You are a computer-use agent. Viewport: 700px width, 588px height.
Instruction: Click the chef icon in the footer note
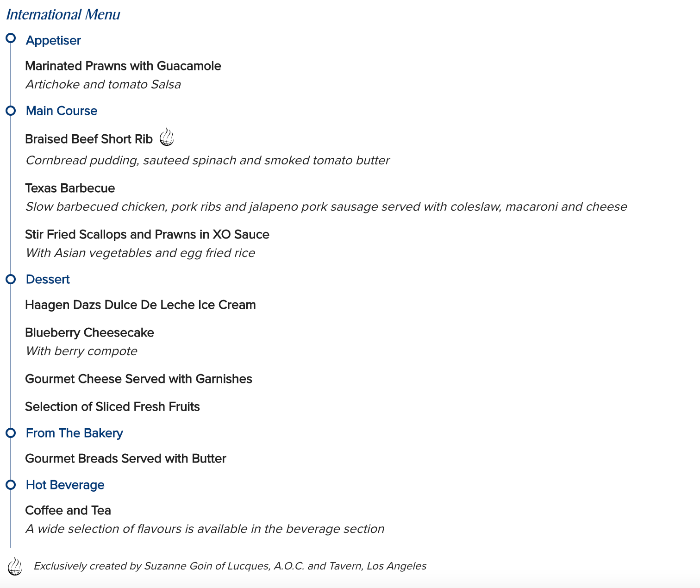click(x=15, y=566)
